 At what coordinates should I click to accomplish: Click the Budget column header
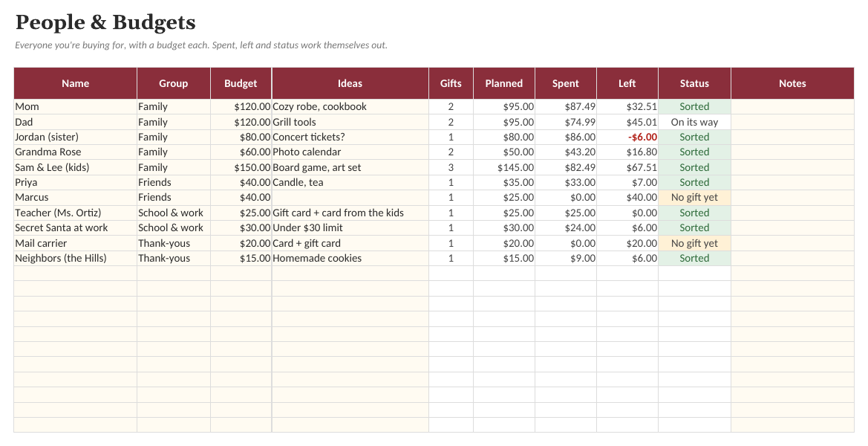click(x=241, y=83)
